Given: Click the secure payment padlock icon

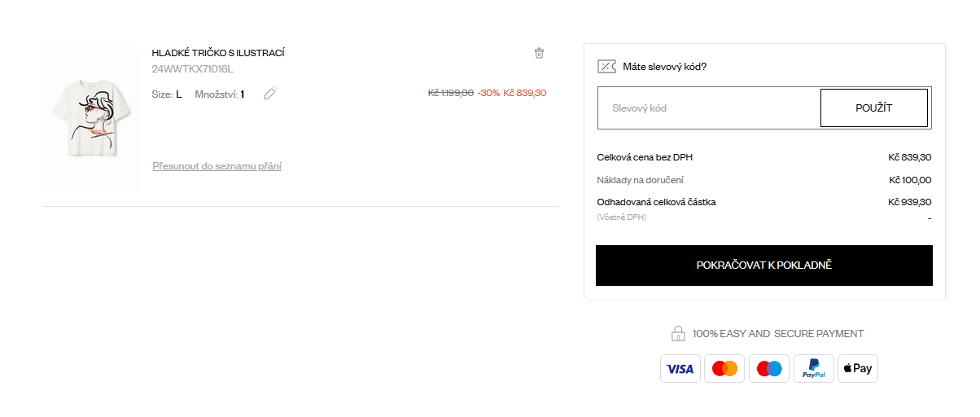Looking at the screenshot, I should tap(677, 333).
